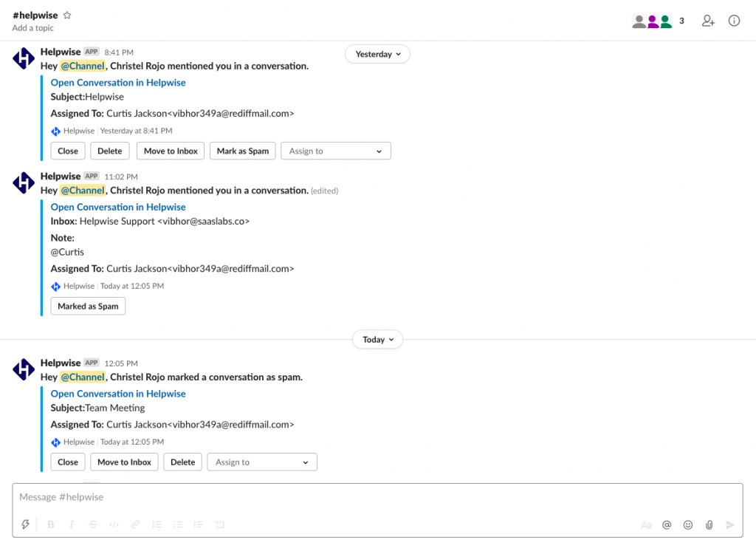View the channel members avatars
Viewport: 756px width, 551px height.
653,21
